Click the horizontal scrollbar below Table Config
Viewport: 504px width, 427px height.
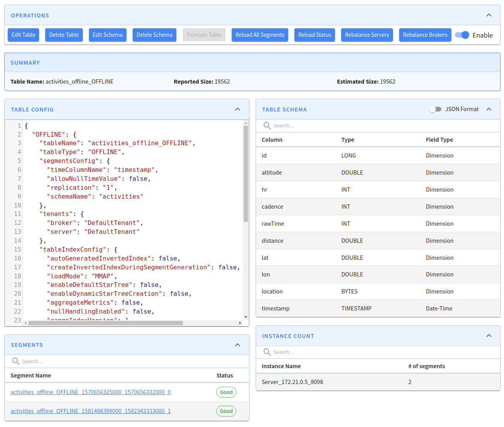(x=104, y=323)
